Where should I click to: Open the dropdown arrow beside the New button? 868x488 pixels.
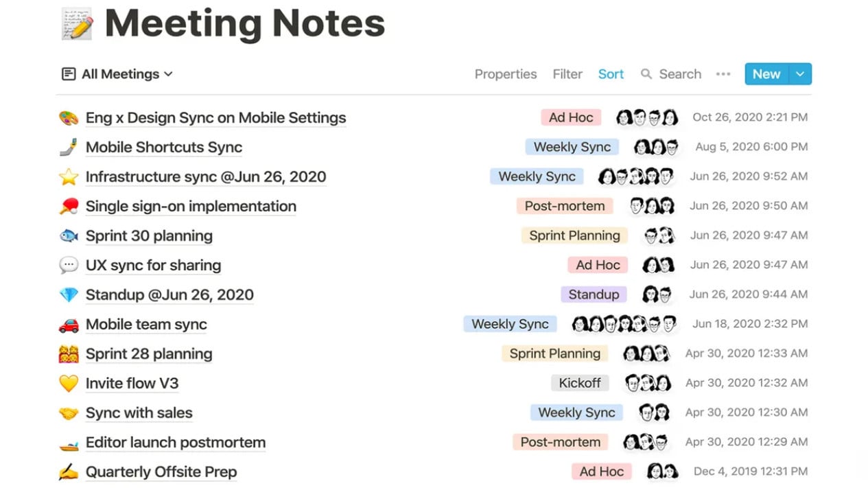coord(800,74)
